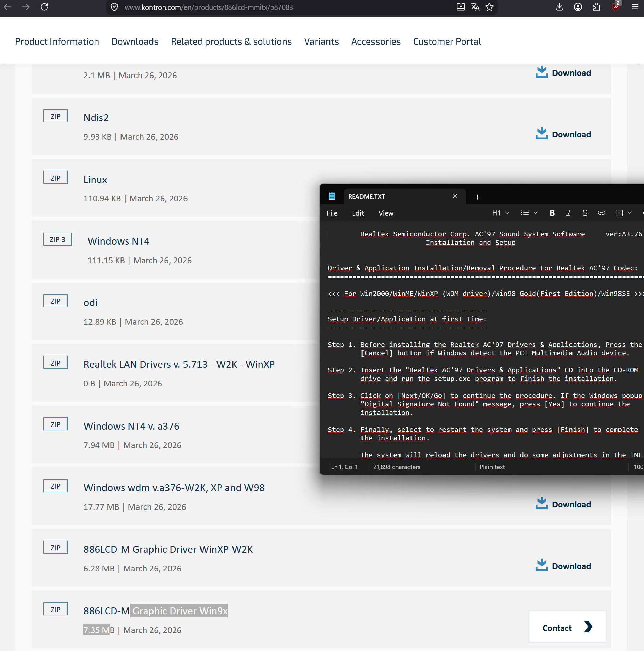644x651 pixels.
Task: Click Realtek LAN Drivers v. 5.713 title
Action: tap(179, 364)
